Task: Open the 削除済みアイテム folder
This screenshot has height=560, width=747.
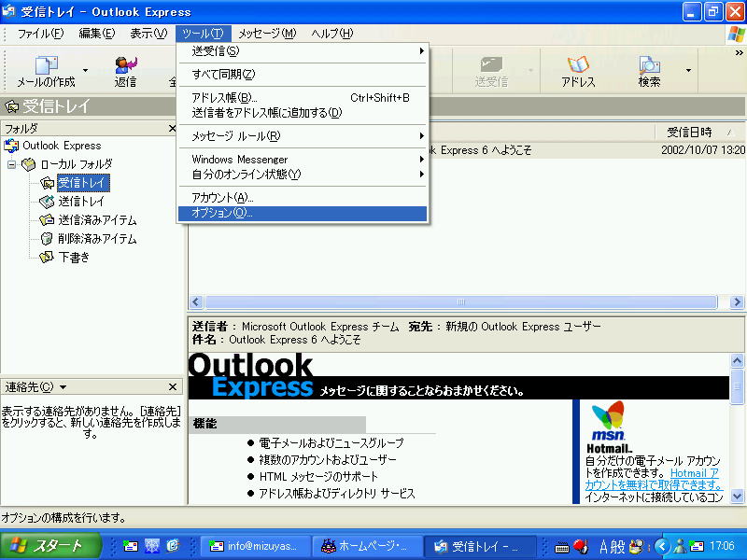Action: click(97, 239)
